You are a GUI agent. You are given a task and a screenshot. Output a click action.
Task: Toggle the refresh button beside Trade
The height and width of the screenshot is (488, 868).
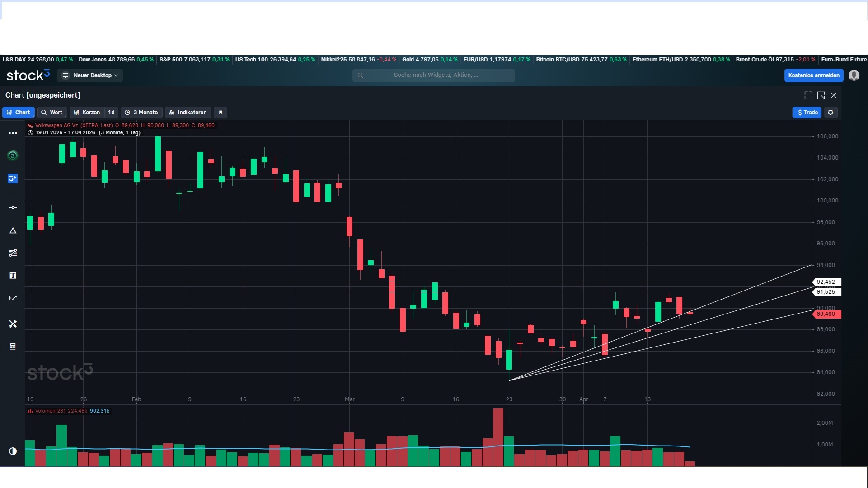point(830,113)
